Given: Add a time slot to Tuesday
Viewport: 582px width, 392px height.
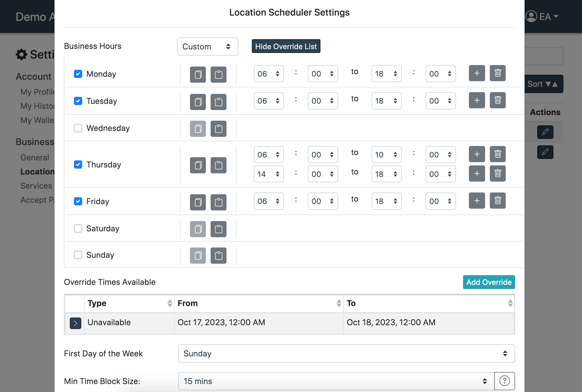Looking at the screenshot, I should click(x=477, y=100).
